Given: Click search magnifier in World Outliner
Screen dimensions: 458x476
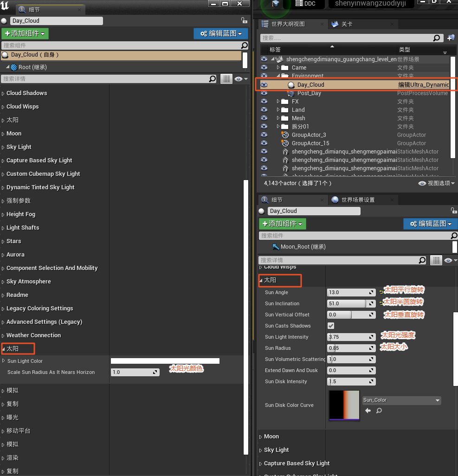Looking at the screenshot, I should 436,38.
